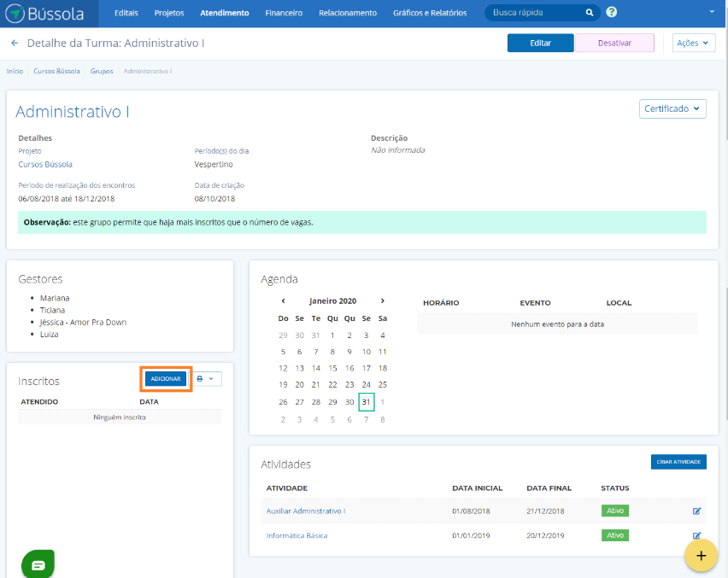This screenshot has width=728, height=578.
Task: Open the green chat widget
Action: click(x=38, y=564)
